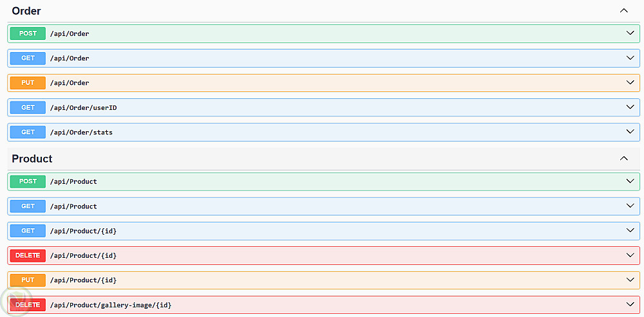Click PUT badge for /api/Product/{id}
644x317 pixels.
coord(28,280)
